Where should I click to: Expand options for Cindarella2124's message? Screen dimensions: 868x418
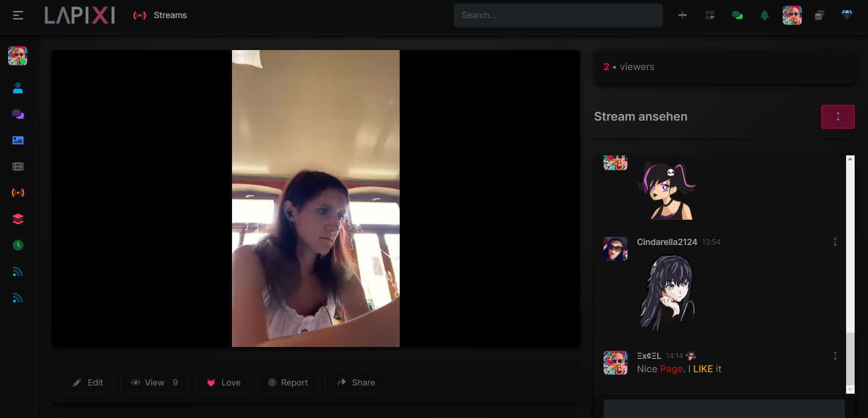(835, 242)
